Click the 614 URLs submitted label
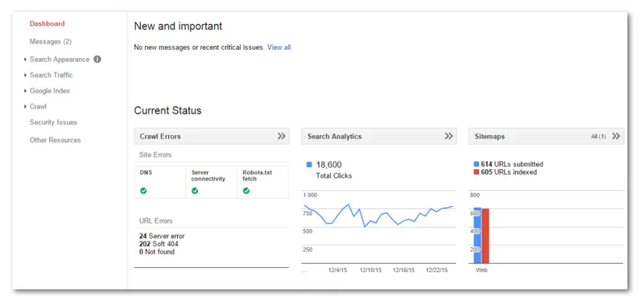Image resolution: width=644 pixels, height=301 pixels. pos(512,164)
